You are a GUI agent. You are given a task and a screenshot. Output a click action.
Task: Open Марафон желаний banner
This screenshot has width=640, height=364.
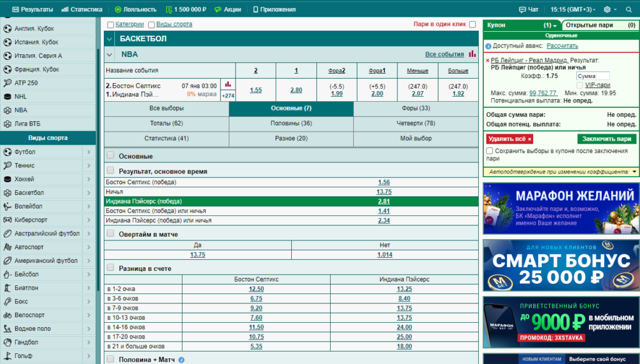561,209
